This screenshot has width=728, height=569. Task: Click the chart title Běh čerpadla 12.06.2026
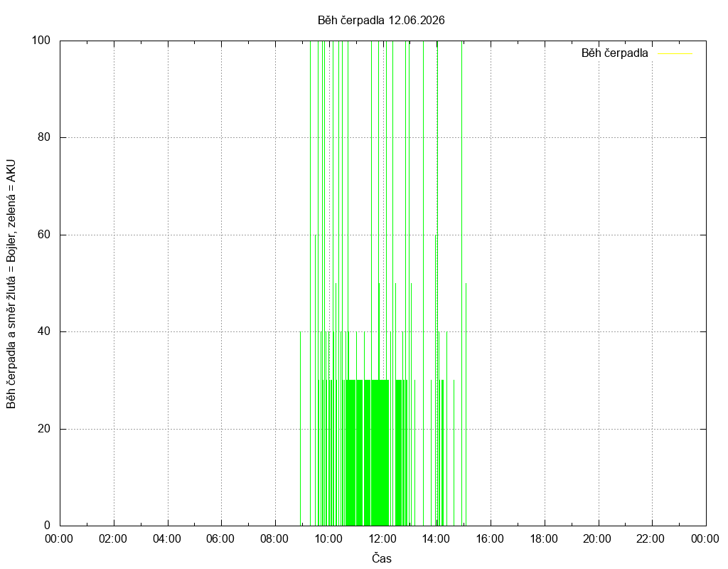381,21
